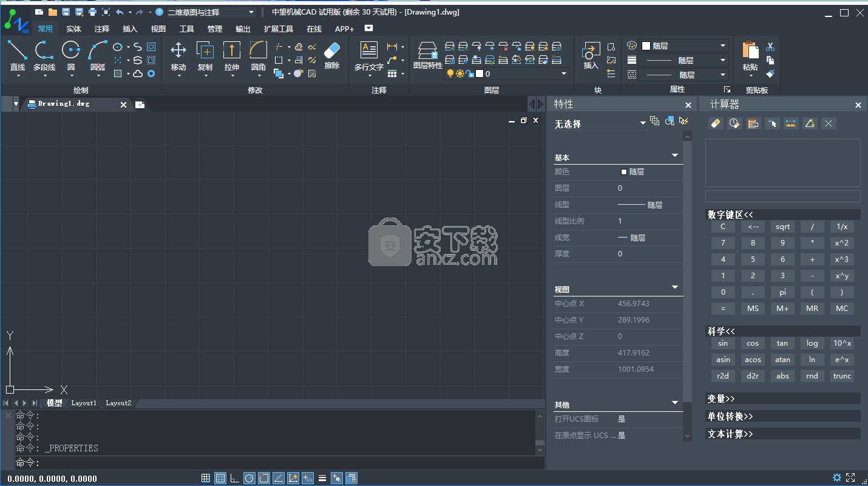
Task: Click calculator clear eraser icon
Action: pyautogui.click(x=716, y=123)
